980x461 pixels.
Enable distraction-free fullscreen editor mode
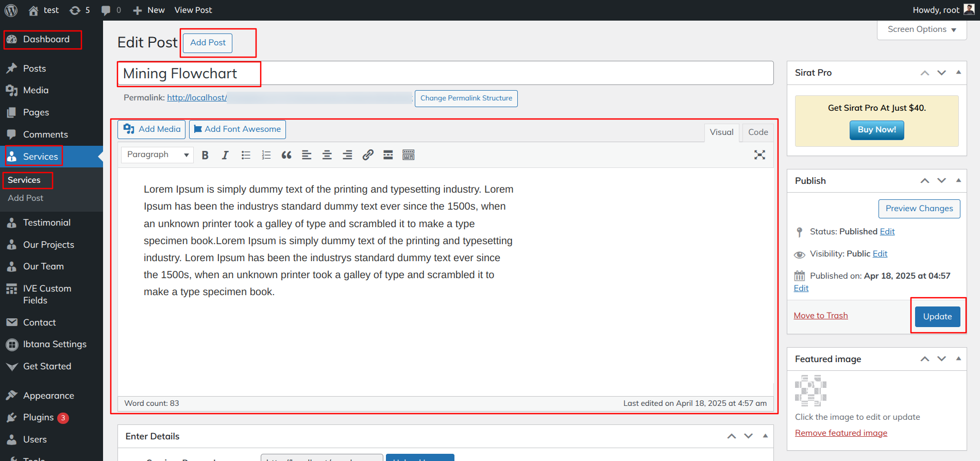759,155
